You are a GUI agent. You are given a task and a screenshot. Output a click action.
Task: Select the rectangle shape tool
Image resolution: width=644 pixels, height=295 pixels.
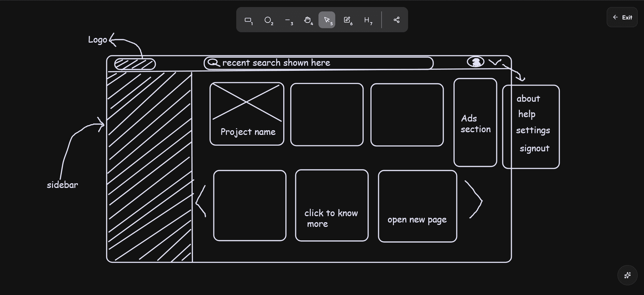coord(248,20)
